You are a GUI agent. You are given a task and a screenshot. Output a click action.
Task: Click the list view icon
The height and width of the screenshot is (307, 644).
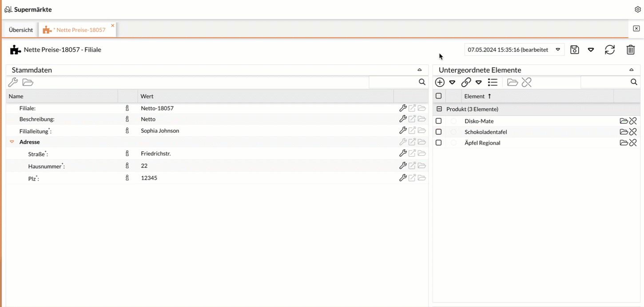493,82
